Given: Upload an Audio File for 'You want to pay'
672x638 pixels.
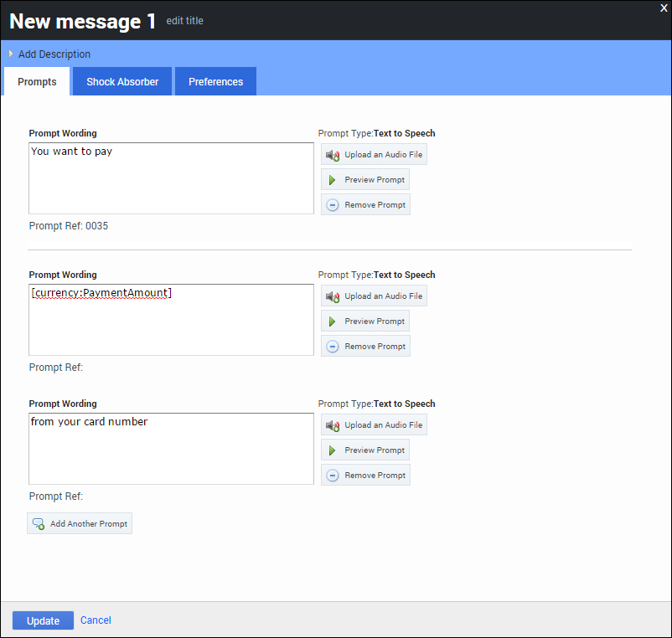Looking at the screenshot, I should point(374,154).
